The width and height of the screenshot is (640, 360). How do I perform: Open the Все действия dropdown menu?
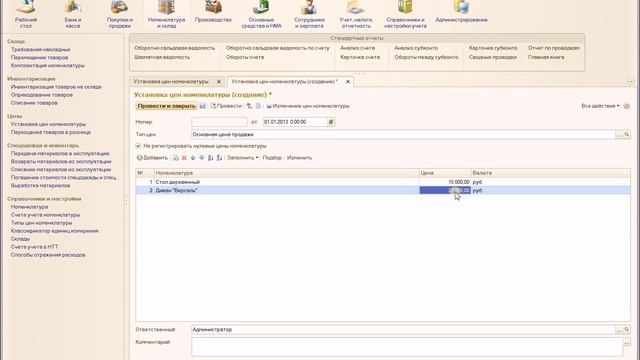(600, 106)
